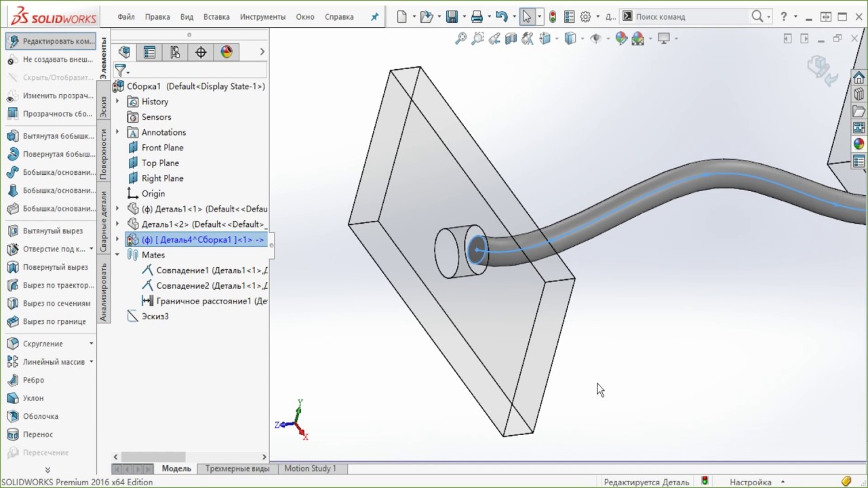Screen dimensions: 868x488
Task: Switch to the Motion Study 1 tab
Action: [310, 468]
